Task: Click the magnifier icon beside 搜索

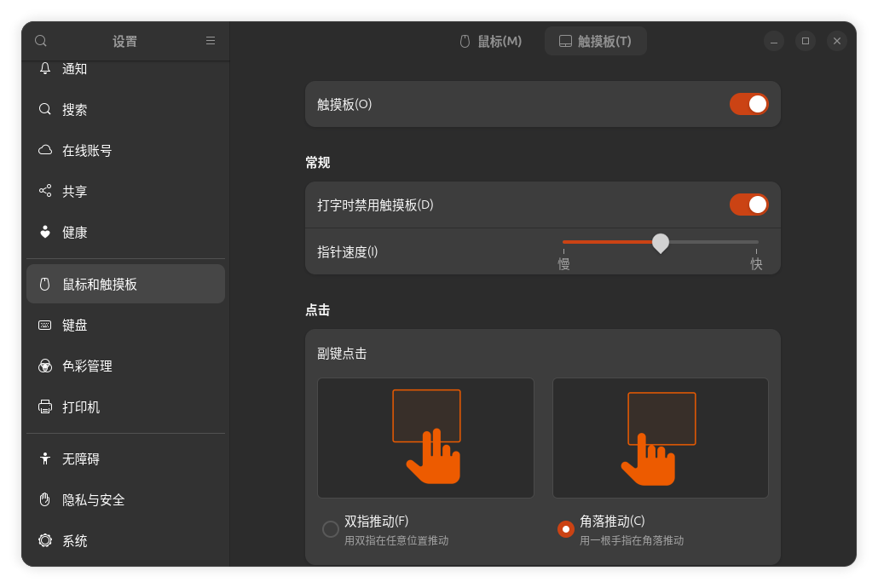Action: click(x=45, y=109)
